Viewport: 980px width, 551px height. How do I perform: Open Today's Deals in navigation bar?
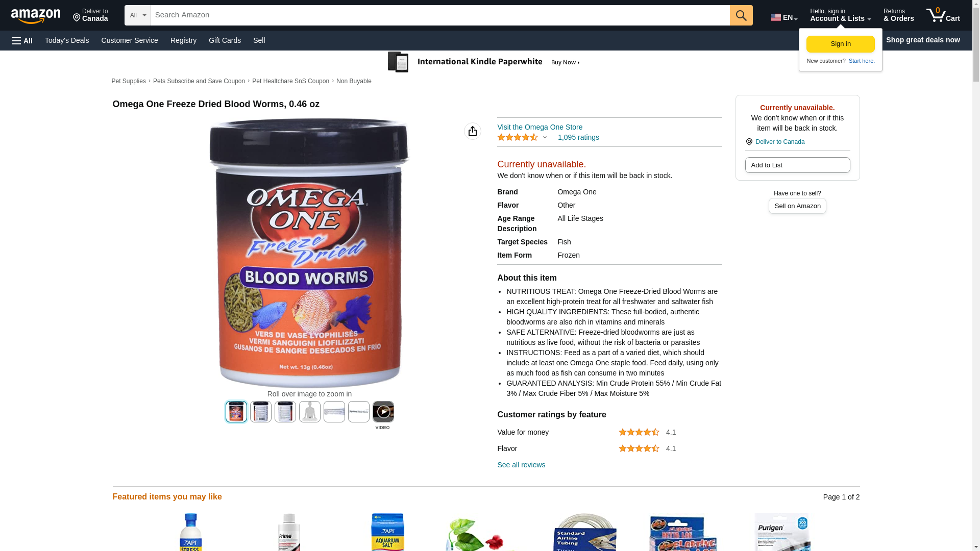point(67,40)
